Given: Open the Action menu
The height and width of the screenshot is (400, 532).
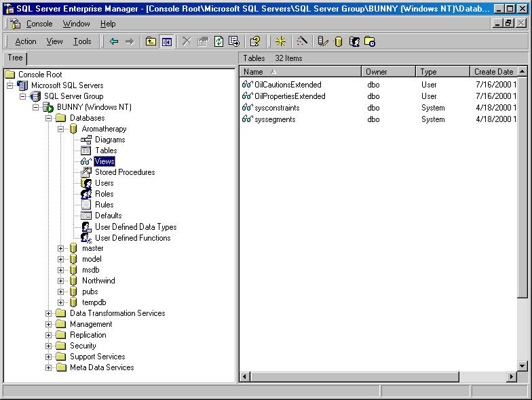Looking at the screenshot, I should [26, 41].
